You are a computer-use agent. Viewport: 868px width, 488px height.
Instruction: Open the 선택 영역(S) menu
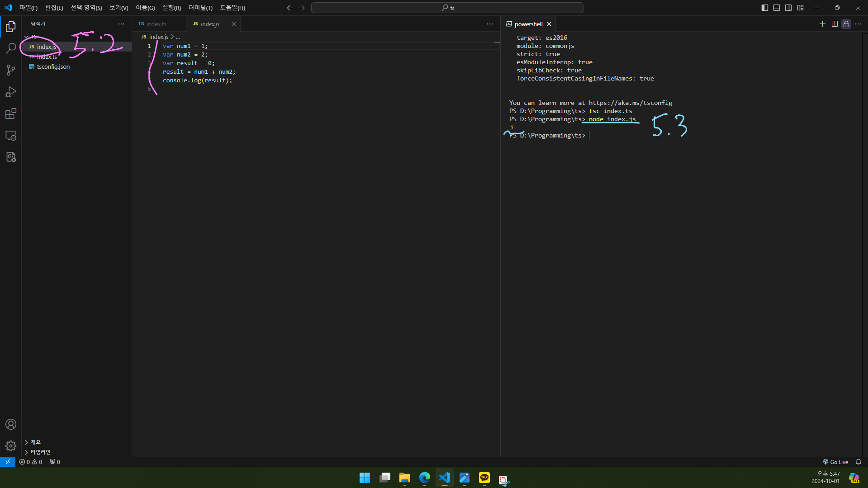(x=86, y=8)
